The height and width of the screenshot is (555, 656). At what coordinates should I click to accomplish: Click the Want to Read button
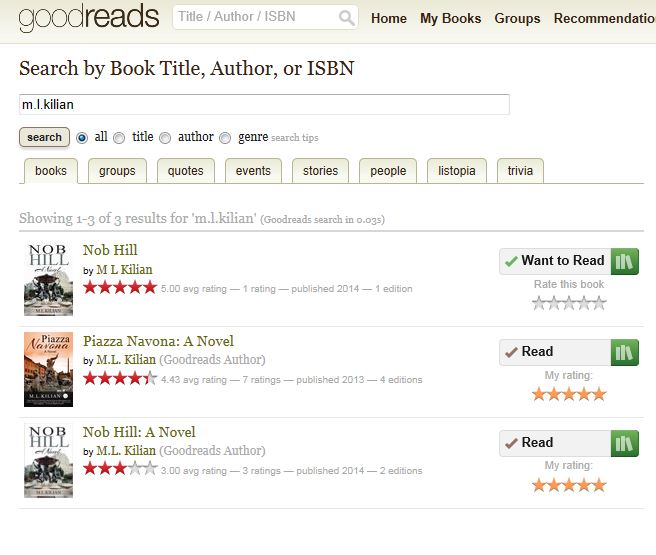pos(555,261)
